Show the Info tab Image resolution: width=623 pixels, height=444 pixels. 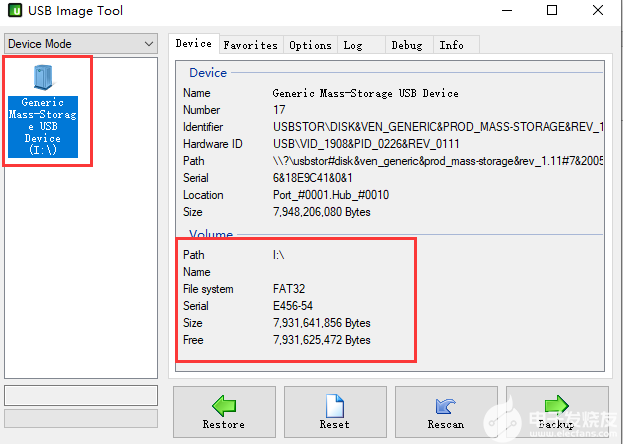coord(451,45)
